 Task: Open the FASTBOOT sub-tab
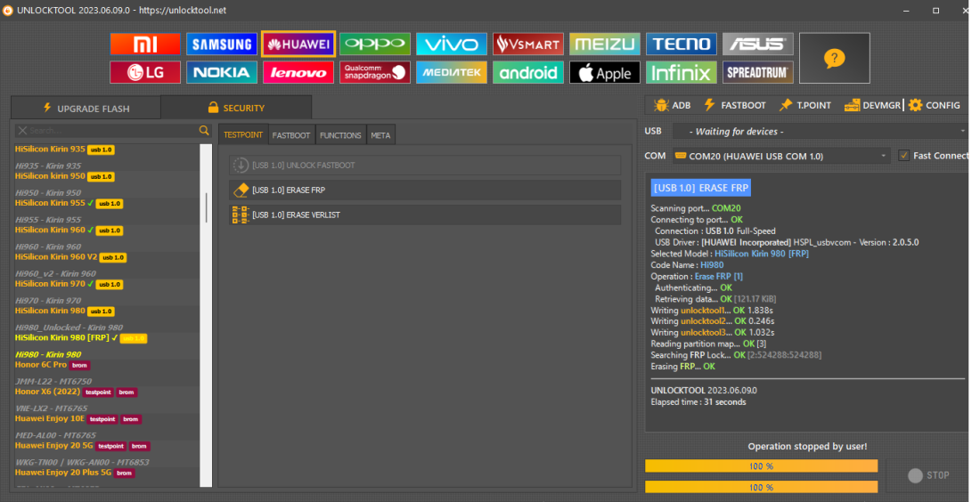click(291, 135)
